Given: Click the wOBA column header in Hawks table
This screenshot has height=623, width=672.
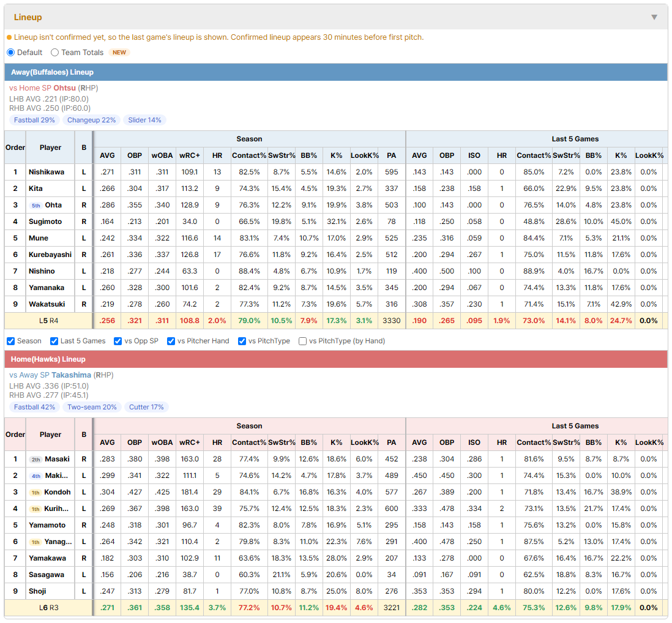Looking at the screenshot, I should (162, 442).
